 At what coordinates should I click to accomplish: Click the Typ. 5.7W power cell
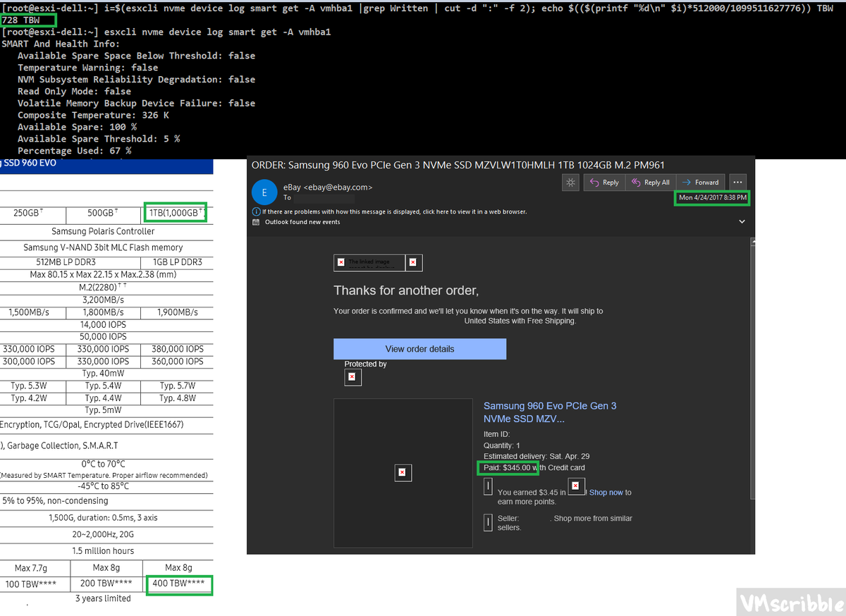[x=177, y=386]
